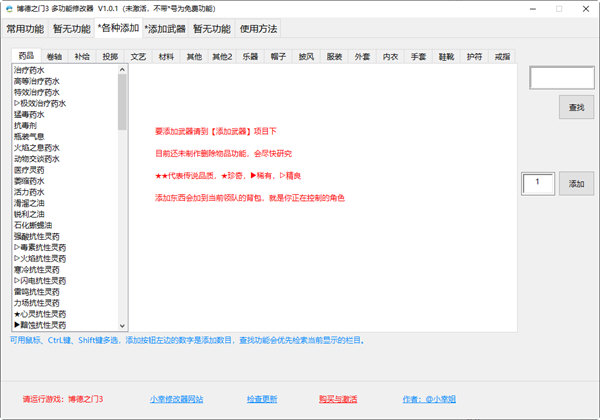The width and height of the screenshot is (600, 420).
Task: Select 高等治疗药水 in the item list
Action: point(37,81)
